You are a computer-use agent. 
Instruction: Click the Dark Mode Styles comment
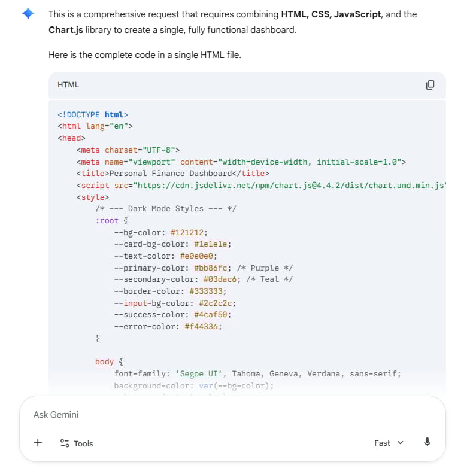point(166,209)
